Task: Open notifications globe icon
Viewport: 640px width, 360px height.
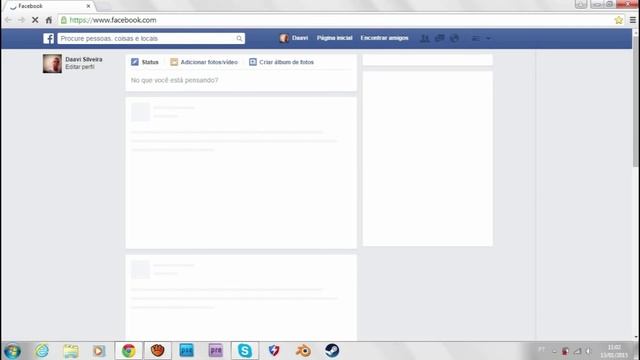Action: click(x=454, y=38)
